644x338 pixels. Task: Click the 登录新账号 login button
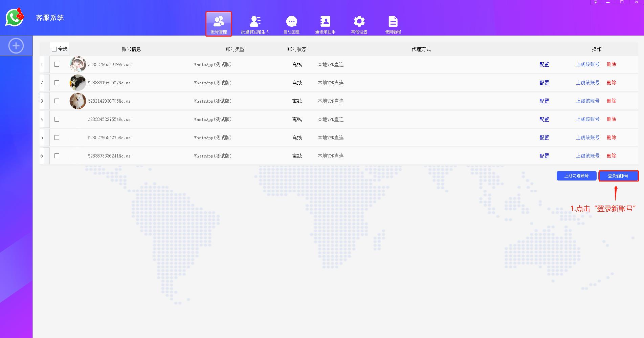(618, 176)
